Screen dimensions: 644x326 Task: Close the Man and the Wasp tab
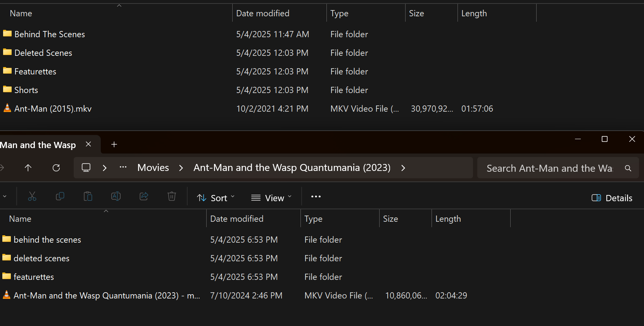pyautogui.click(x=88, y=144)
